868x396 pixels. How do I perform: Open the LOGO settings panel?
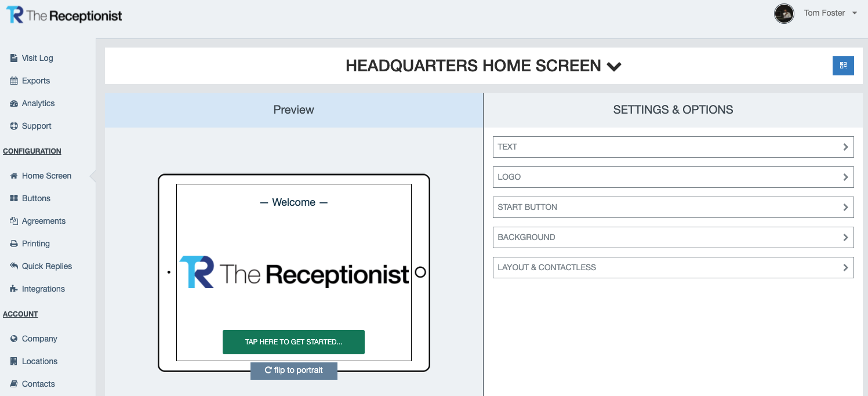pyautogui.click(x=673, y=177)
